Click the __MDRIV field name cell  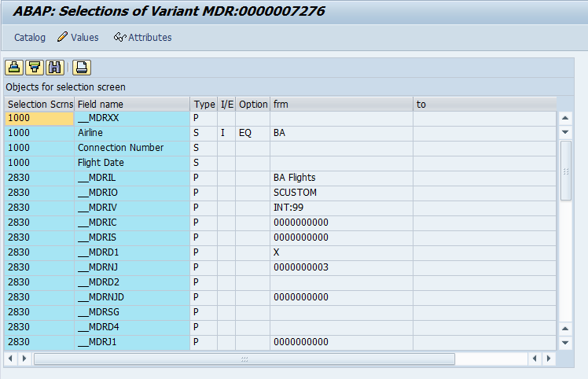[132, 208]
